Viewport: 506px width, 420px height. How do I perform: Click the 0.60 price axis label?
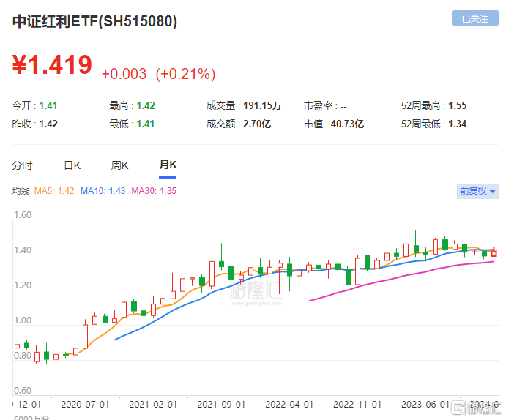(x=23, y=391)
